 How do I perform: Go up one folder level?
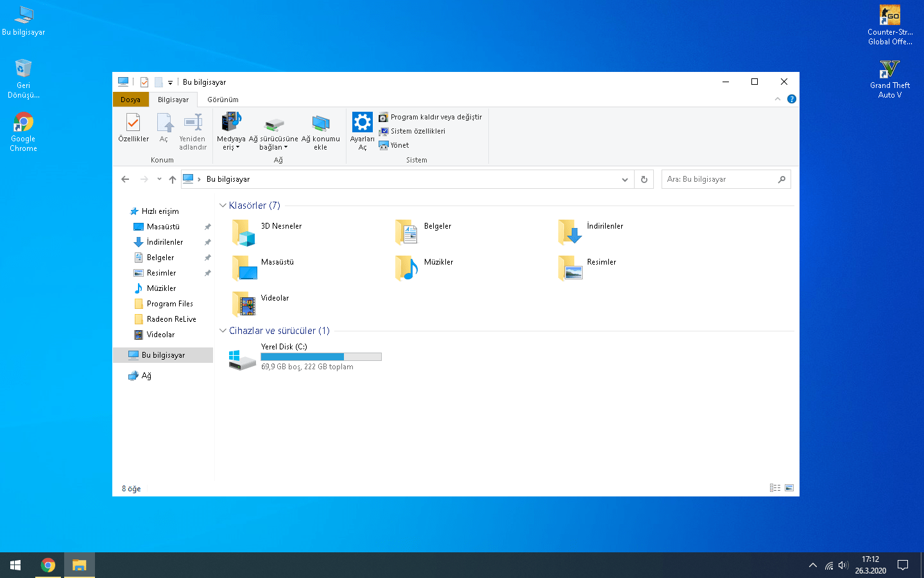173,179
